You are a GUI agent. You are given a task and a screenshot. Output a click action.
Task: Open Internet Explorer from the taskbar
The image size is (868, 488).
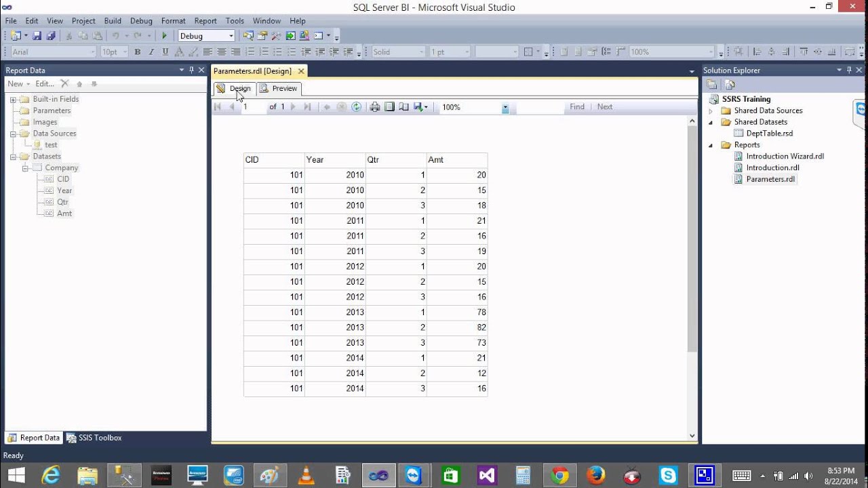[51, 476]
